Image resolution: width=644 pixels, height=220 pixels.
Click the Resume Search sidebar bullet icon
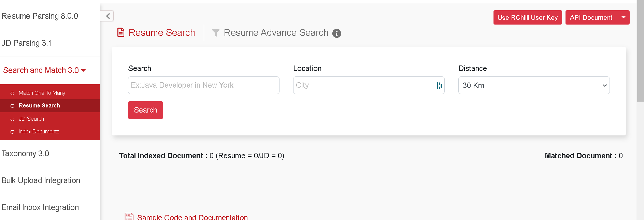(x=13, y=106)
